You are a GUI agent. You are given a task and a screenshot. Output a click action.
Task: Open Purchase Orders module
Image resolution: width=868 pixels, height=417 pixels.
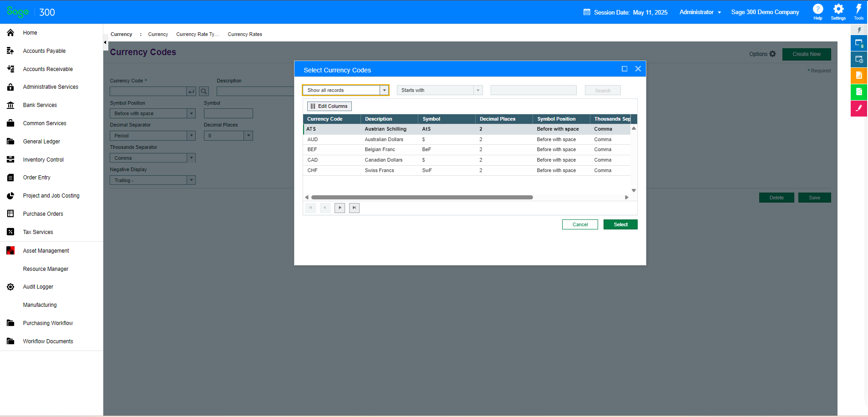point(43,214)
